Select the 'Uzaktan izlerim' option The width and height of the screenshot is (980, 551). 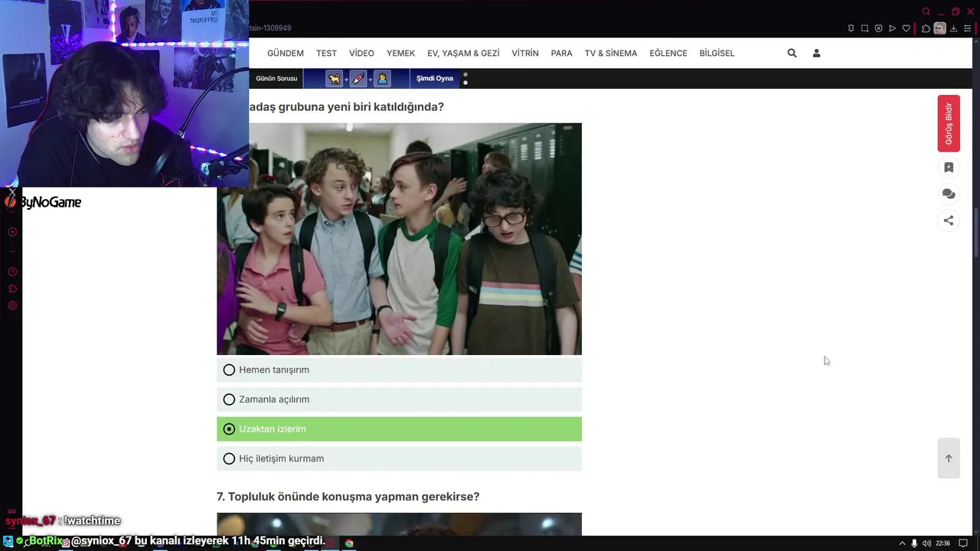(399, 429)
